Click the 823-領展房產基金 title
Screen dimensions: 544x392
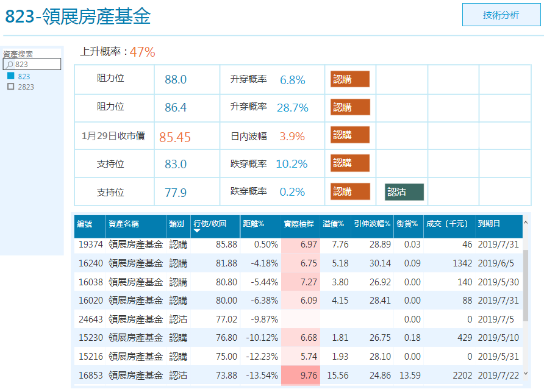pyautogui.click(x=77, y=16)
